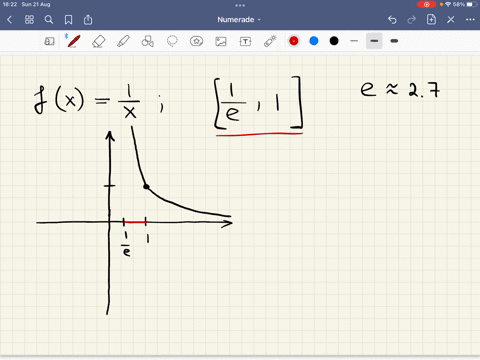Select the Text box tool
Screen dimensions: 480x360
pos(245,41)
